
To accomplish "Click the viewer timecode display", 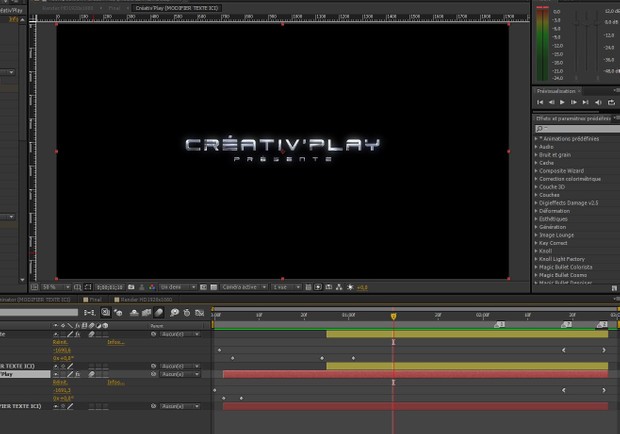I will pyautogui.click(x=110, y=287).
